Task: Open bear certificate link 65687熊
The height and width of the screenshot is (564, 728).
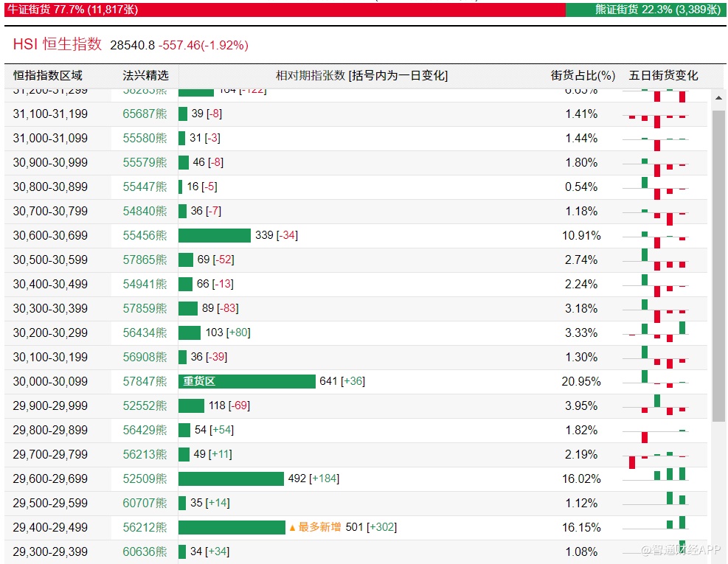Action: coord(145,114)
